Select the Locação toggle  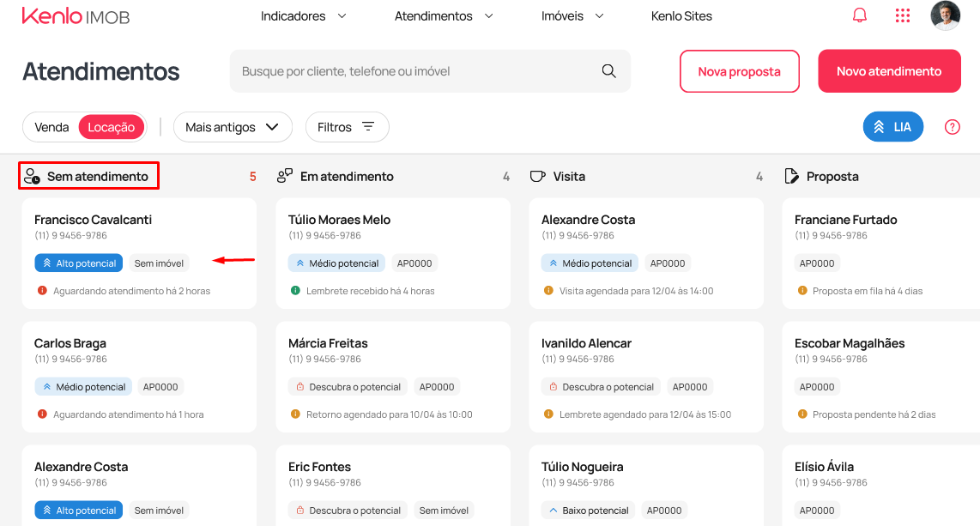(x=112, y=128)
